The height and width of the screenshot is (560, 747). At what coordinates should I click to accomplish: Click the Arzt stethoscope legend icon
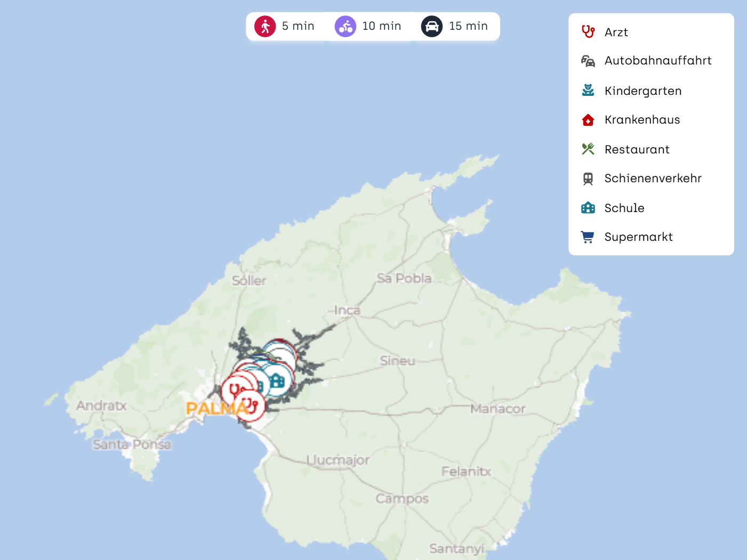(x=588, y=32)
